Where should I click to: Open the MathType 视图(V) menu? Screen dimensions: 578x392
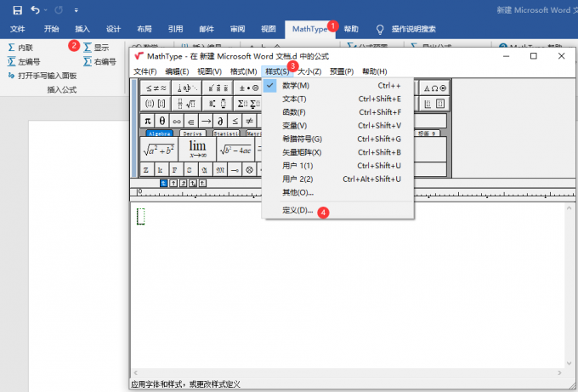[209, 71]
